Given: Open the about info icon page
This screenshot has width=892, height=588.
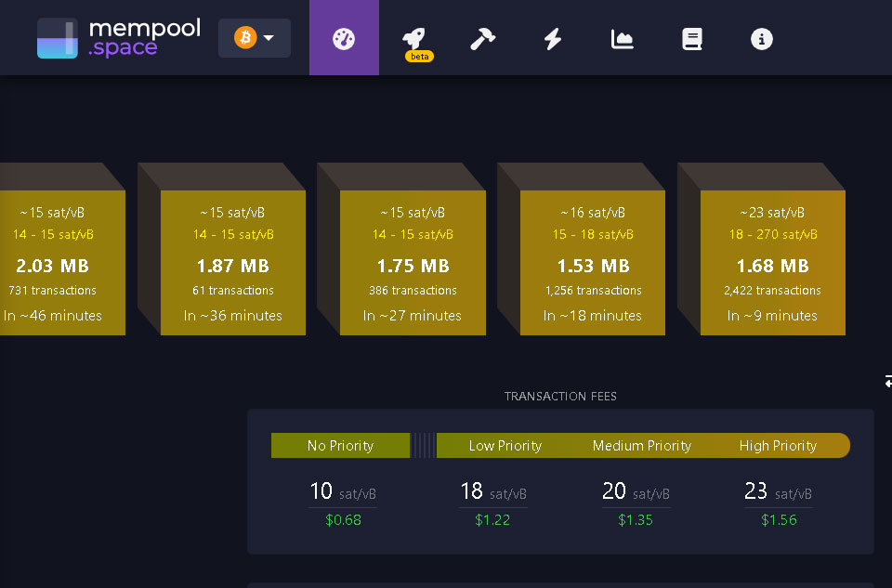Looking at the screenshot, I should click(761, 39).
